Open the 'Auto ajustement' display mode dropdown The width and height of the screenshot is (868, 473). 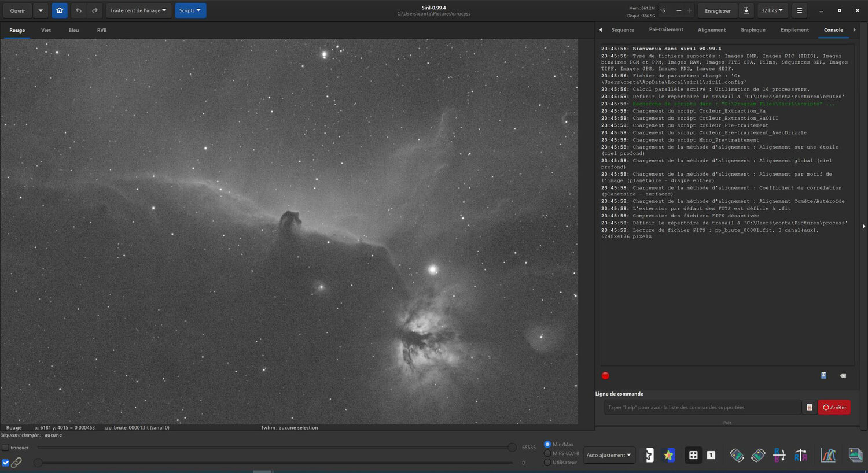tap(609, 455)
